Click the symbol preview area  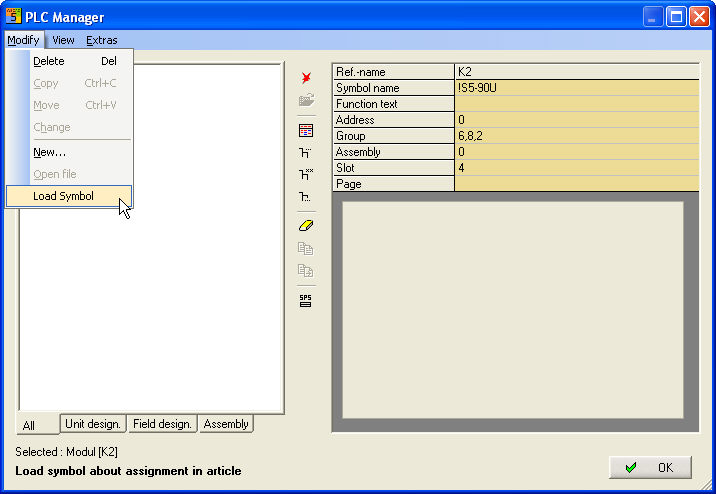[513, 310]
